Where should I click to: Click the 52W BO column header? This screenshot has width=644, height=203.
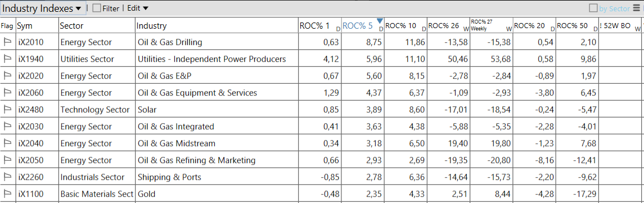[x=620, y=25]
